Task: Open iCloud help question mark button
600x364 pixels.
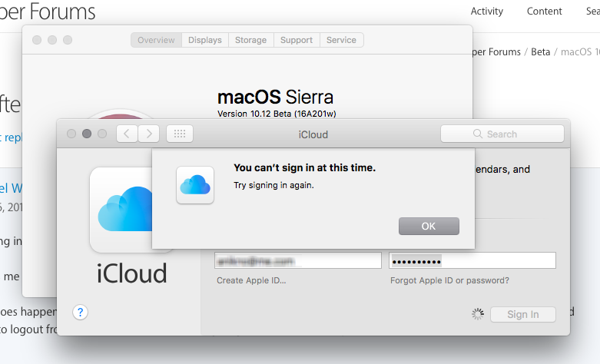Action: point(80,313)
